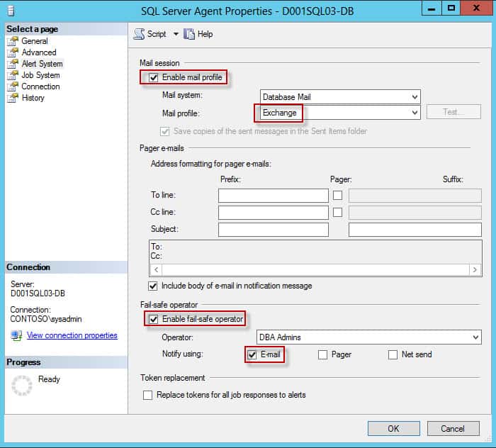Switch to the Connection page
This screenshot has height=448, width=496.
(40, 86)
